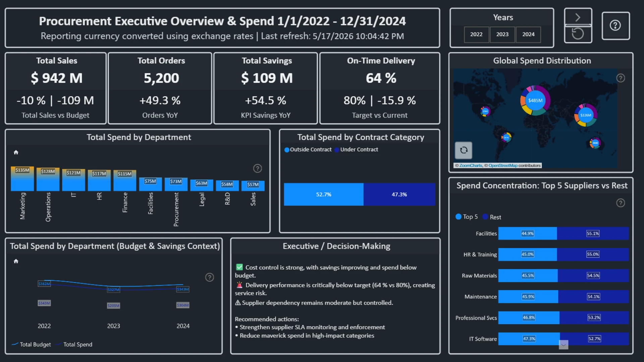Click the Facilities $75M bar

151,184
